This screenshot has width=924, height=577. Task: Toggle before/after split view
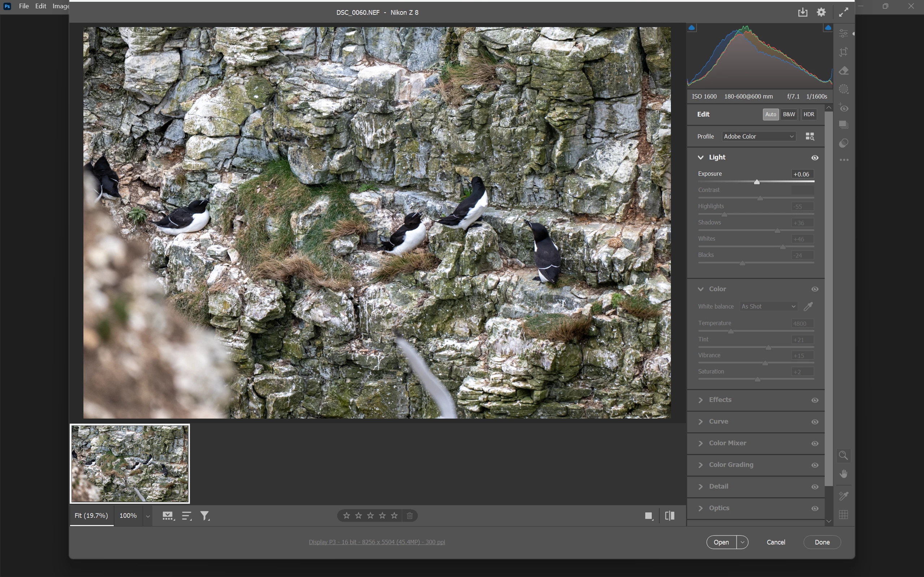coord(670,516)
